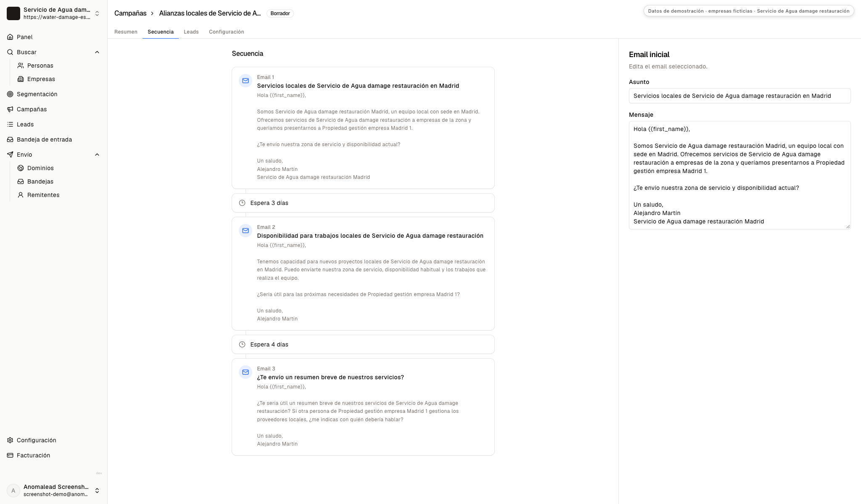The width and height of the screenshot is (861, 504).
Task: Select the Secuencia tab
Action: [161, 32]
